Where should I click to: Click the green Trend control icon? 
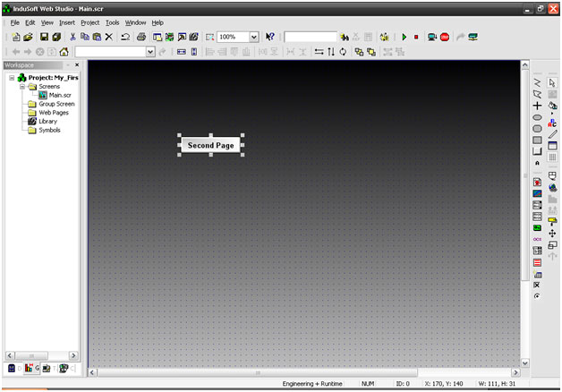pos(537,228)
